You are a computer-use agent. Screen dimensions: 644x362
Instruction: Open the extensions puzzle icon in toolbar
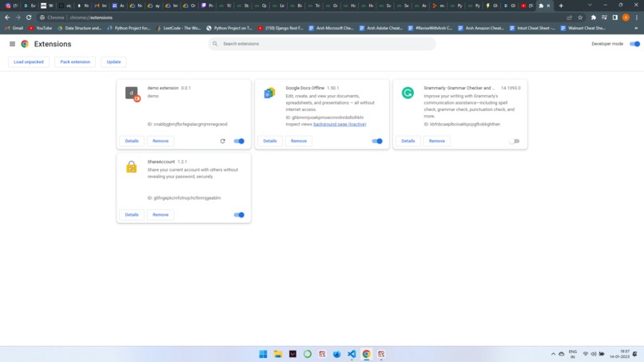[x=594, y=18]
